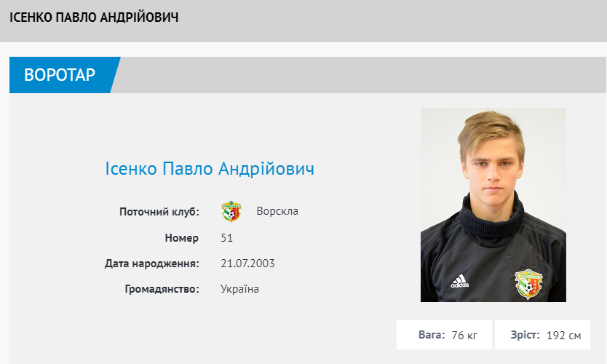
Task: Click the player number 51
Action: 226,238
